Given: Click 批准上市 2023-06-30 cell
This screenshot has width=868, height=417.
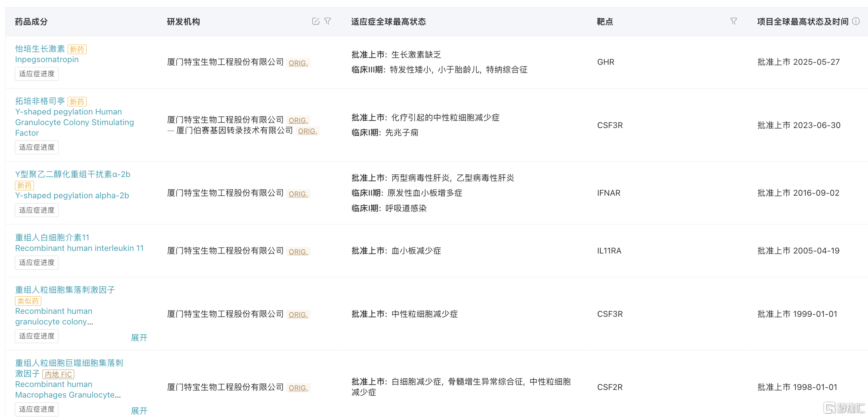Looking at the screenshot, I should point(799,125).
